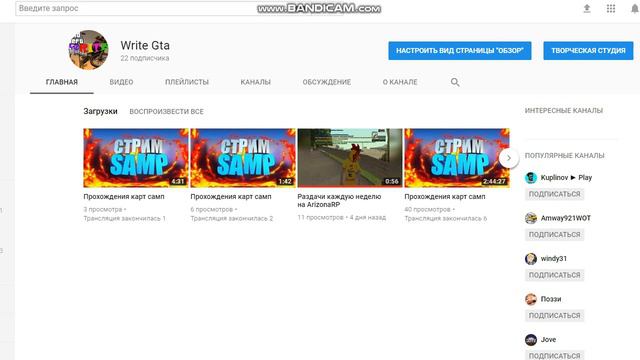Screen dimensions: 640x360
Task: Subscribe to windy31 channel
Action: (554, 275)
